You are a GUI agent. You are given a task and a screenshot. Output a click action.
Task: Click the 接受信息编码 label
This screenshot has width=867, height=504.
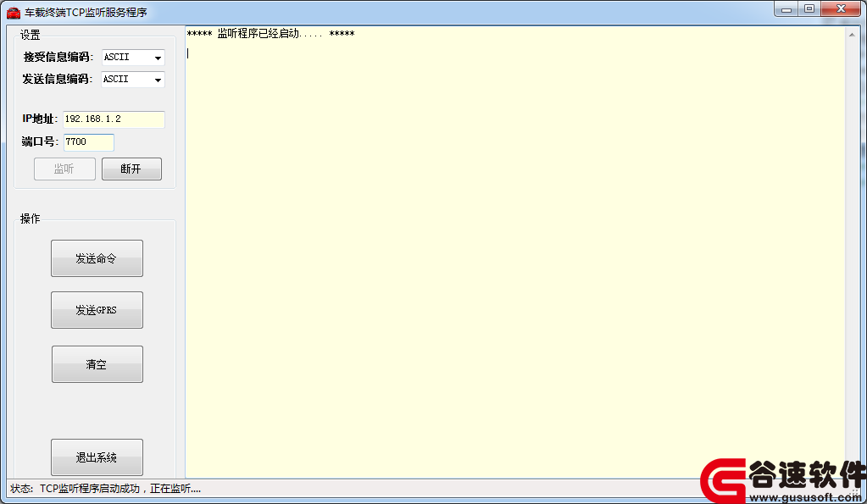pos(58,57)
